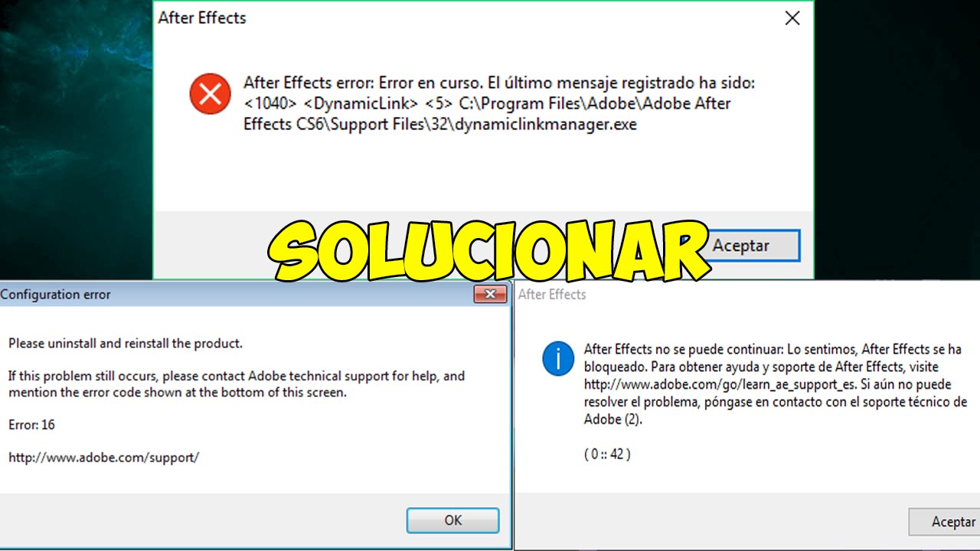Click the ( 0 :: 42 ) error code
This screenshot has width=980, height=551.
click(x=607, y=454)
